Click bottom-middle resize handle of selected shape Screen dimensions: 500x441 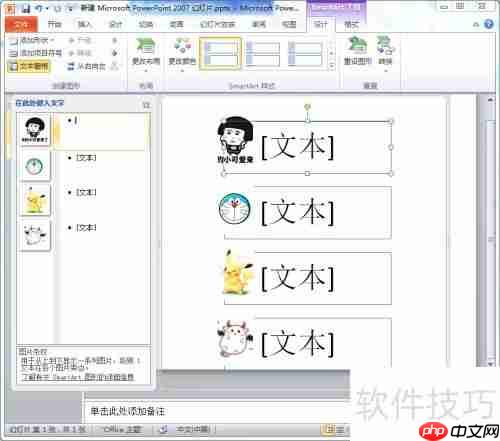click(x=307, y=173)
